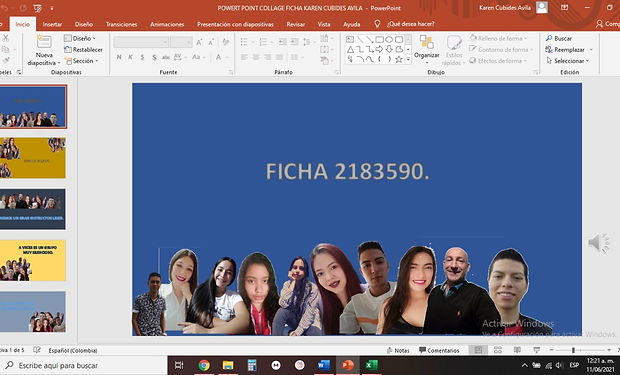Toggle underline (S) formatting
Image resolution: width=620 pixels, height=375 pixels.
(142, 57)
